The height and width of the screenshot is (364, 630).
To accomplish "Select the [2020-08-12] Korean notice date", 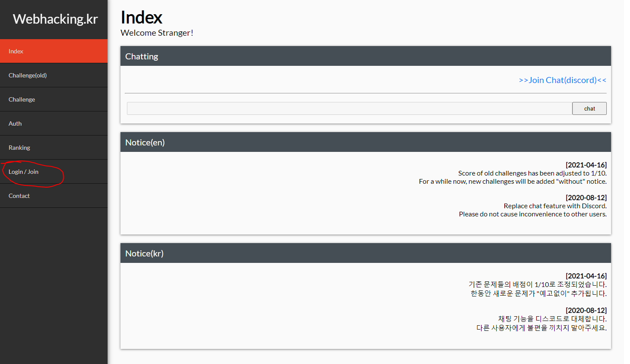I will tap(586, 310).
